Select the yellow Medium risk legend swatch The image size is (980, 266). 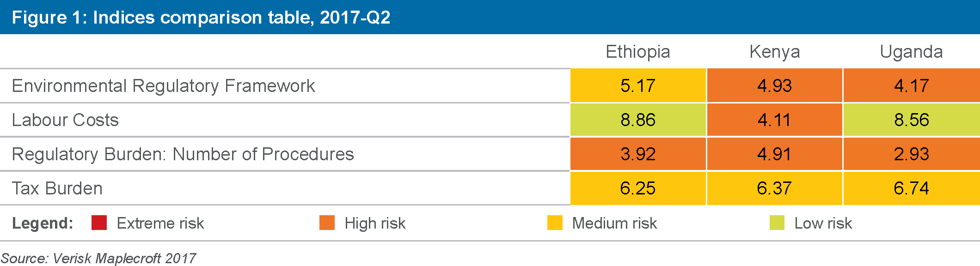pyautogui.click(x=555, y=223)
